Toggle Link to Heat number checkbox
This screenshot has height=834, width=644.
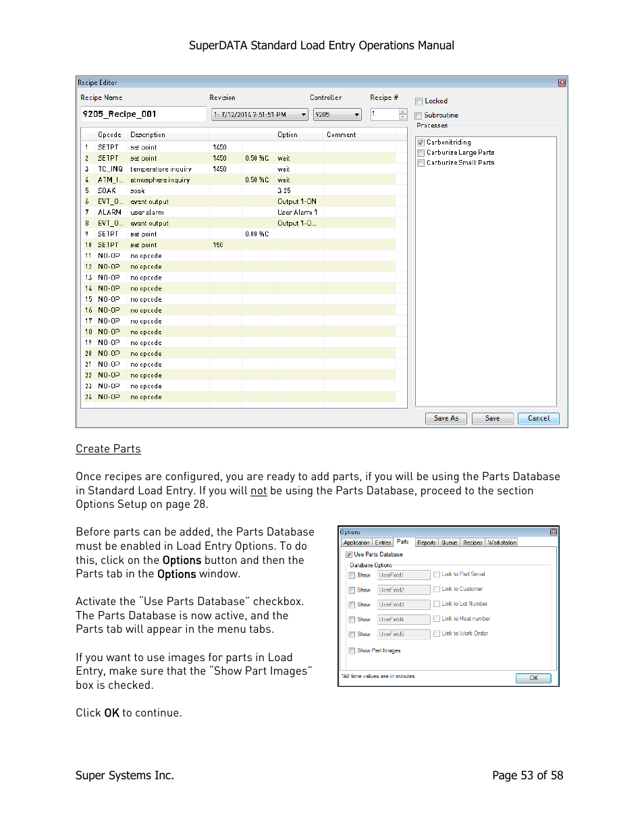coord(437,619)
